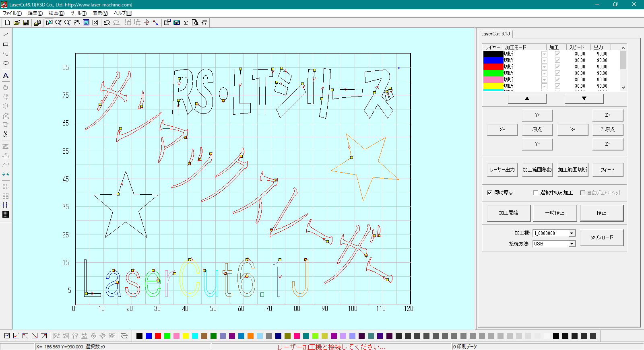Click the red arrow direction icon in the toolbar
The image size is (644, 350).
pyautogui.click(x=147, y=23)
